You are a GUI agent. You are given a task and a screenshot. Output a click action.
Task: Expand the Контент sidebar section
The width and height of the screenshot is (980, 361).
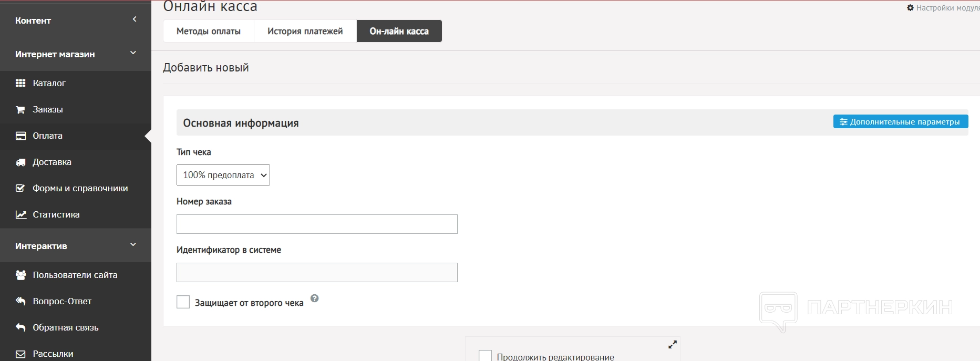pyautogui.click(x=135, y=19)
